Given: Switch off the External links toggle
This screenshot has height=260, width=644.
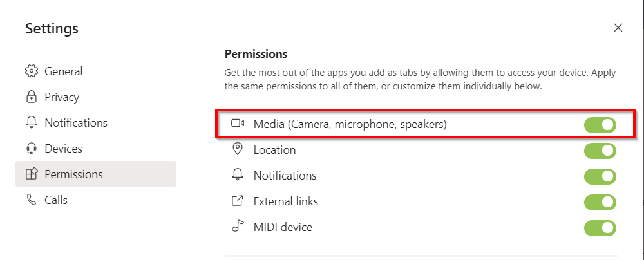Looking at the screenshot, I should pyautogui.click(x=600, y=202).
